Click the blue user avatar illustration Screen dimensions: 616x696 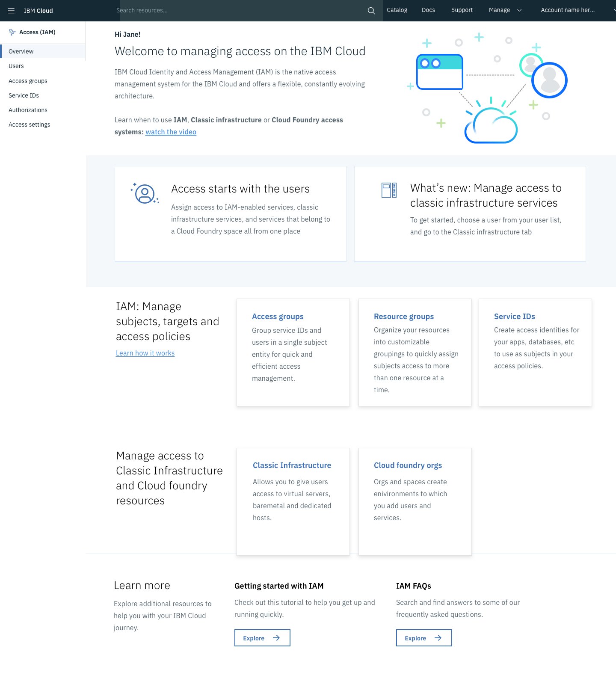549,80
